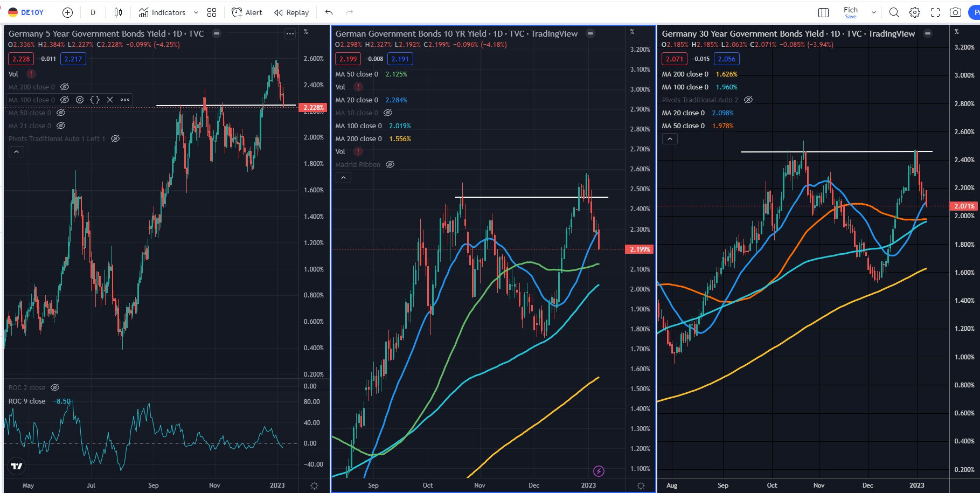Expand the indicators favorites dropdown arrow
Screen dimensions: 980x493
196,12
